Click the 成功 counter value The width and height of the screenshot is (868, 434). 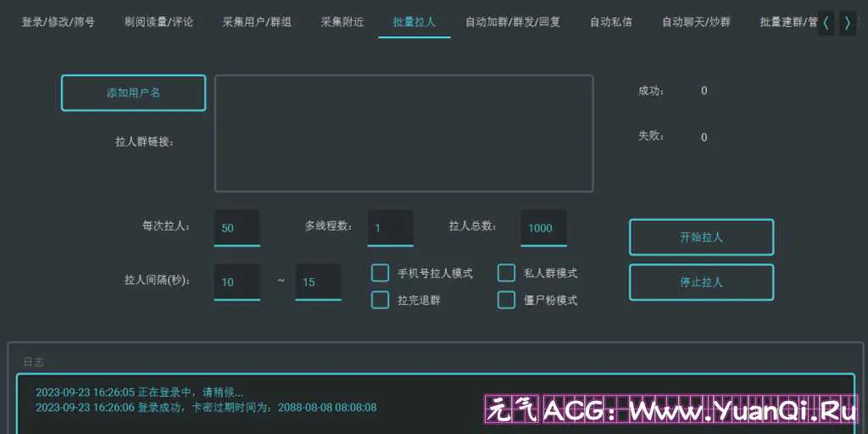tap(704, 91)
